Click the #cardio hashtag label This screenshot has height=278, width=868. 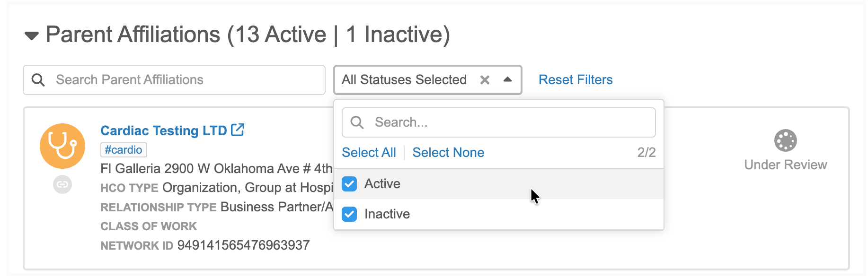pyautogui.click(x=124, y=150)
